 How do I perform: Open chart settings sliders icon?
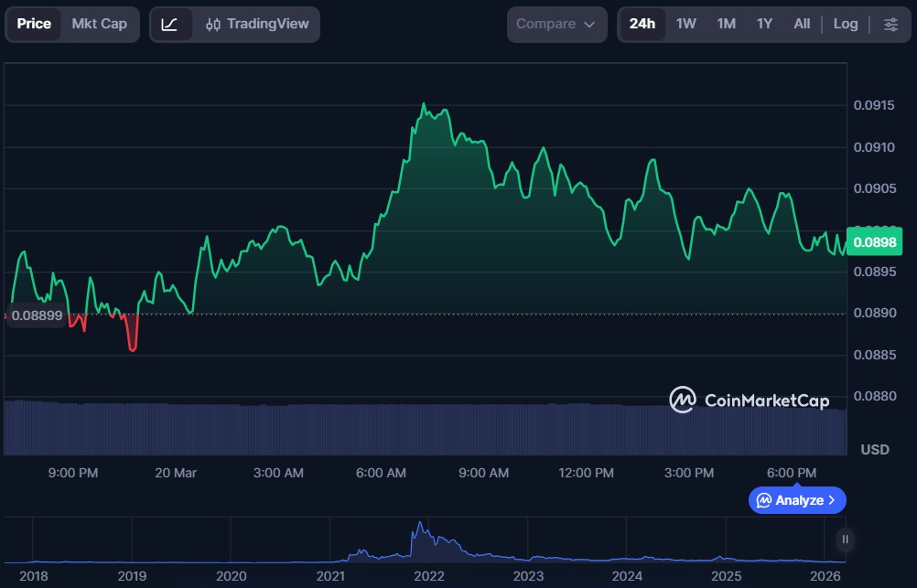click(x=890, y=24)
